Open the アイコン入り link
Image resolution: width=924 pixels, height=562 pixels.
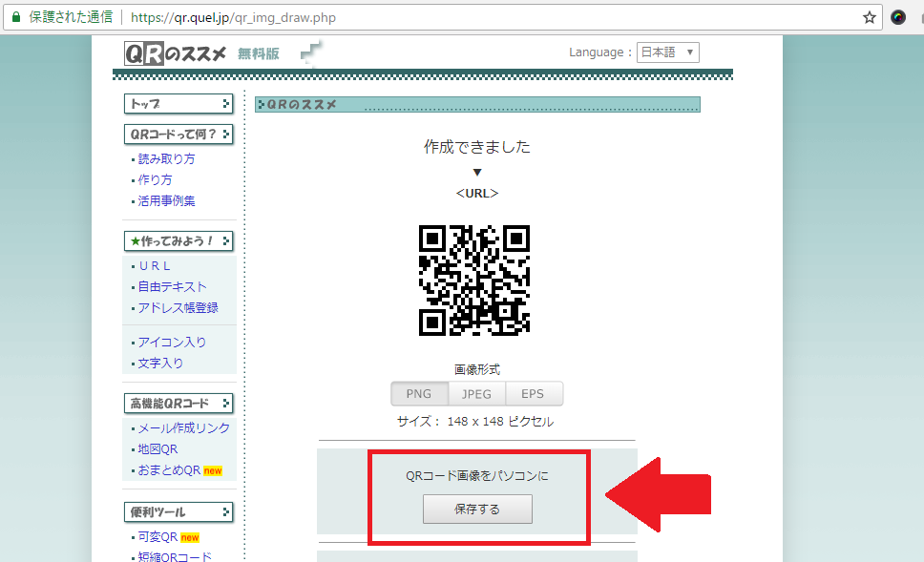(172, 343)
